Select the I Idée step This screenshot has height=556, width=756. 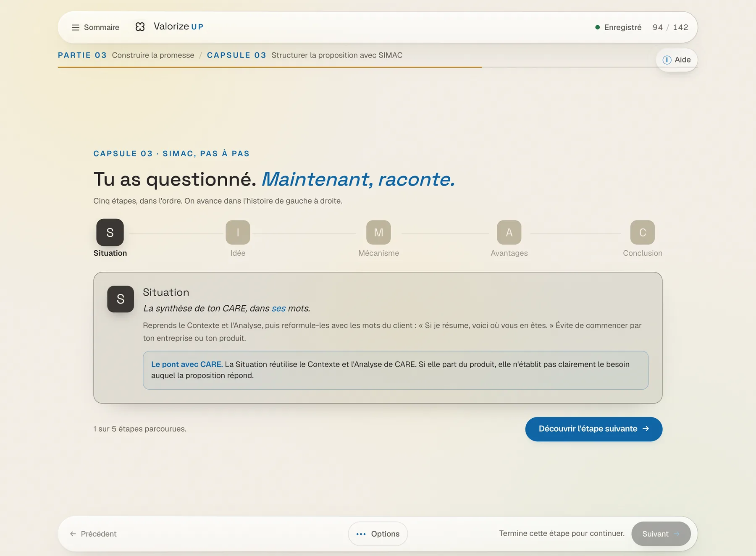click(238, 238)
